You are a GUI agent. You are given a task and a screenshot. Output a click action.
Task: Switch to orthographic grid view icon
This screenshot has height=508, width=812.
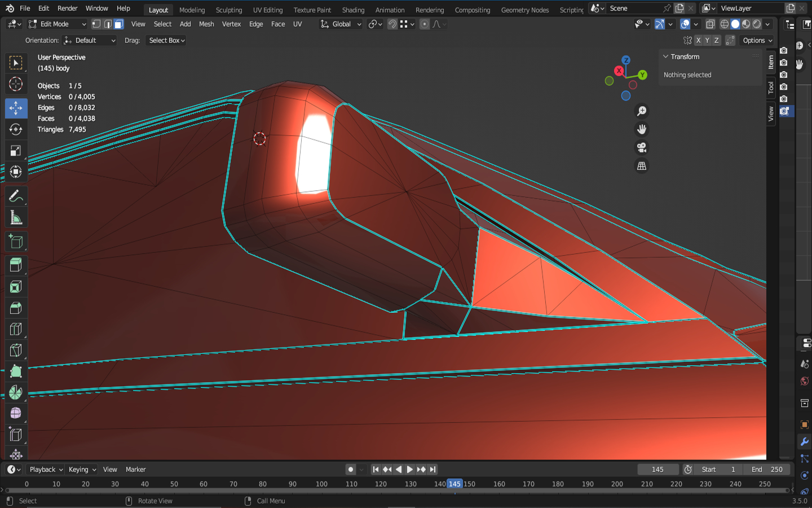click(x=642, y=166)
